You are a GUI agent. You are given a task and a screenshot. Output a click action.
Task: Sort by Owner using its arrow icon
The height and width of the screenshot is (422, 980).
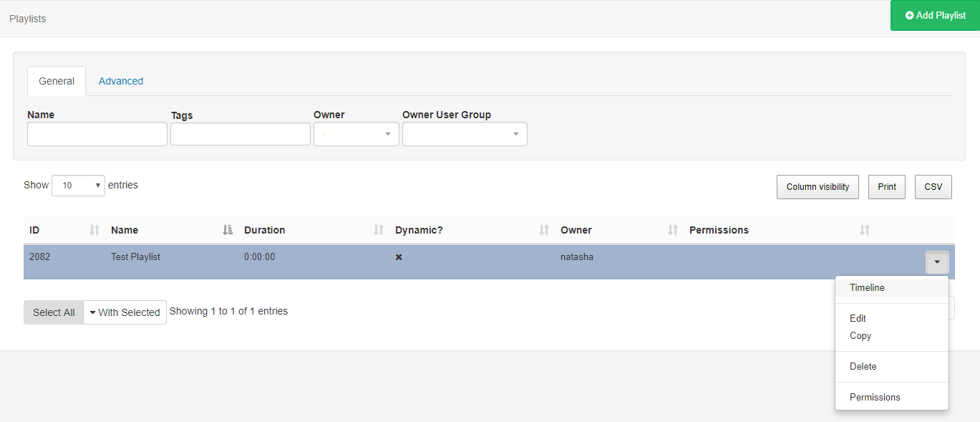tap(673, 230)
